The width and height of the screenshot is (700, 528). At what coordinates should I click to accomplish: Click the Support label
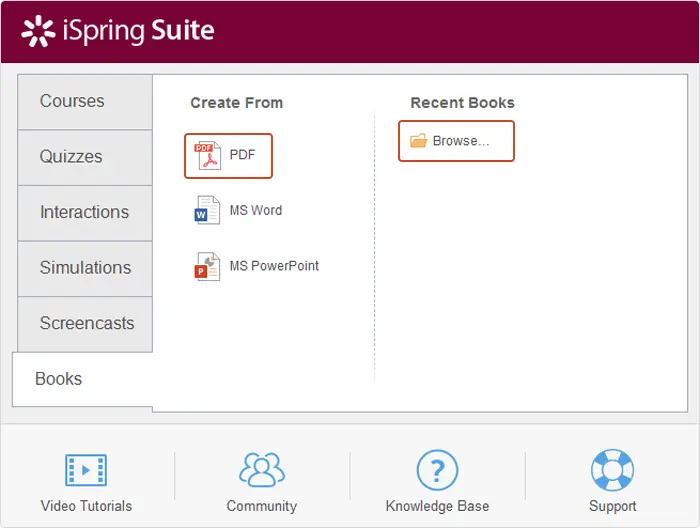(612, 506)
